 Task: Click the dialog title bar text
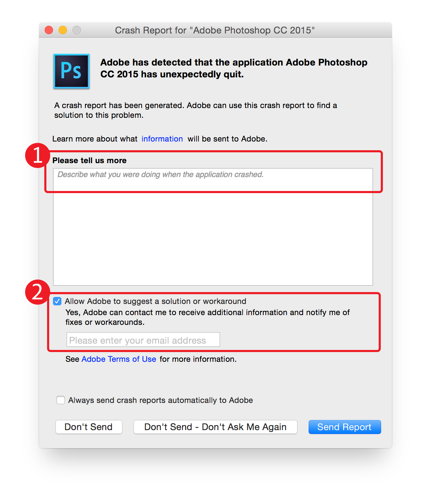[x=215, y=30]
